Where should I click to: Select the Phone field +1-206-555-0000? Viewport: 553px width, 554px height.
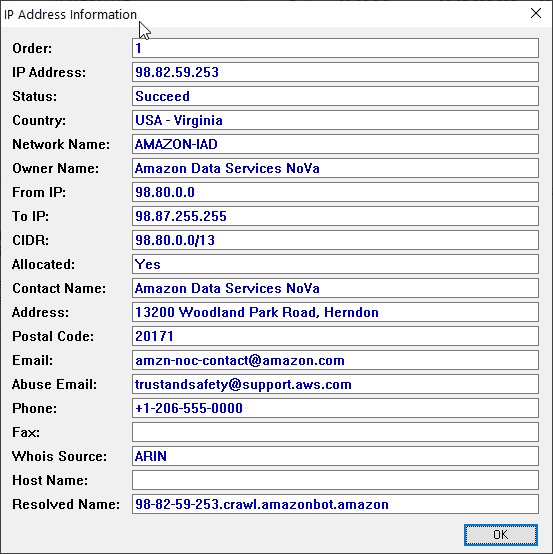(x=335, y=408)
